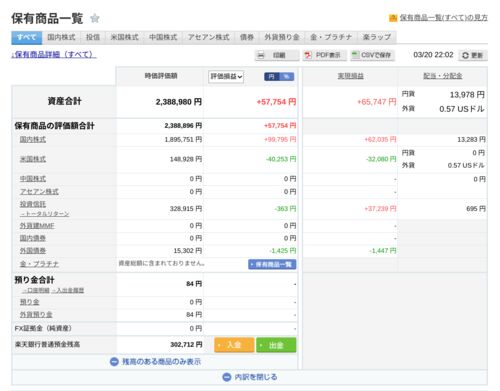The image size is (500, 391).
Task: Open 保有商品一覧(すべて)の見方 help link
Action: tap(444, 18)
